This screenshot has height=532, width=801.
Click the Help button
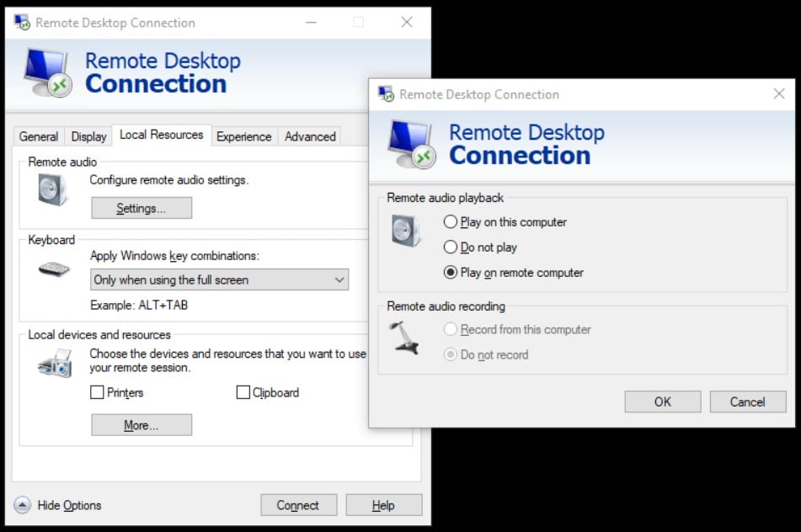coord(383,505)
